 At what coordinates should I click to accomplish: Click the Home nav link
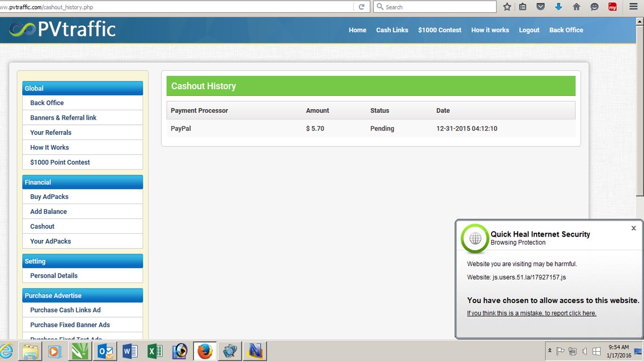[357, 30]
